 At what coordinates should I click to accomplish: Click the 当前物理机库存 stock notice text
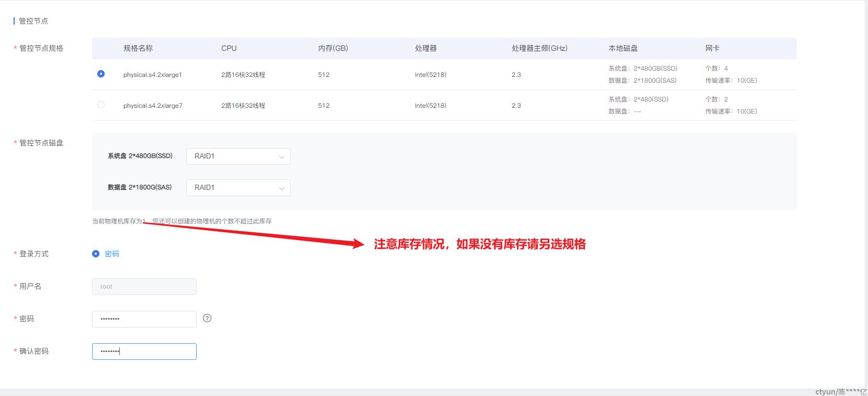point(182,221)
